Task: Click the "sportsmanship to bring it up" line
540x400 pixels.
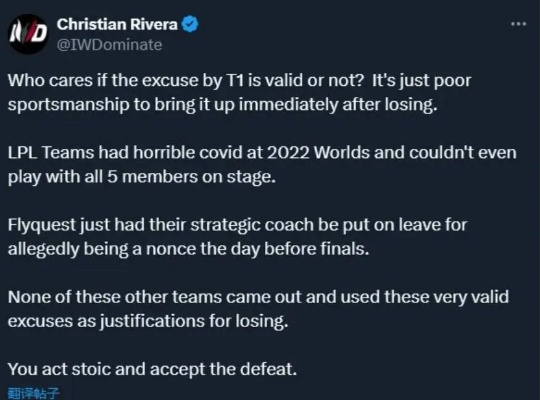Action: click(222, 105)
